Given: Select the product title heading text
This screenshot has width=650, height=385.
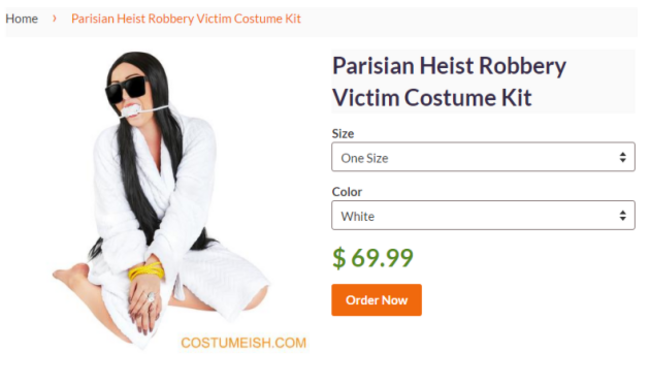Looking at the screenshot, I should 449,82.
